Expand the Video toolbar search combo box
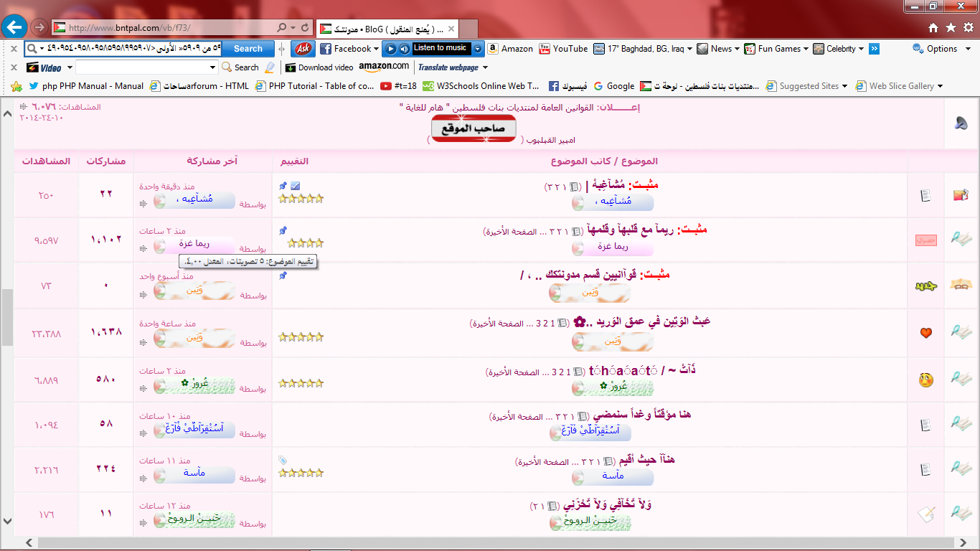980x551 pixels. [212, 67]
